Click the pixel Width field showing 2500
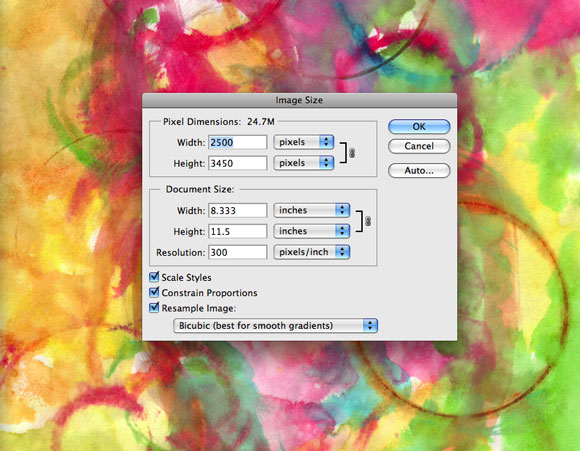Screen dimensions: 580x451 (x=237, y=142)
